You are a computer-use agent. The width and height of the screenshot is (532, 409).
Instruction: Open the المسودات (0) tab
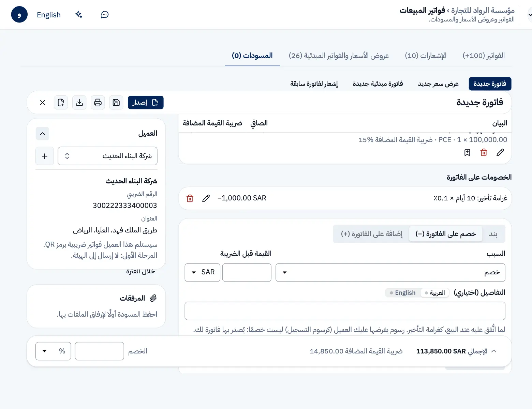252,56
